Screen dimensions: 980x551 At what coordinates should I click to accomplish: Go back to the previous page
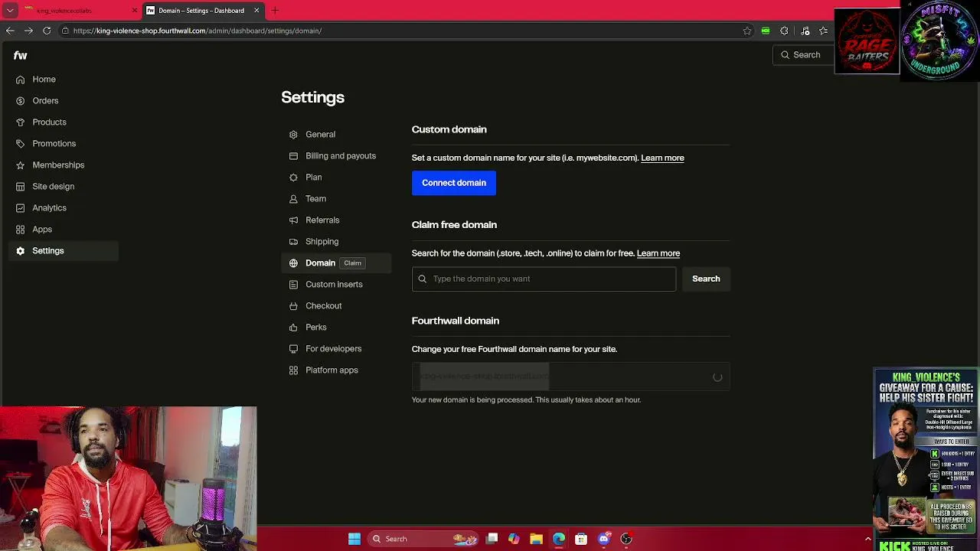coord(10,31)
